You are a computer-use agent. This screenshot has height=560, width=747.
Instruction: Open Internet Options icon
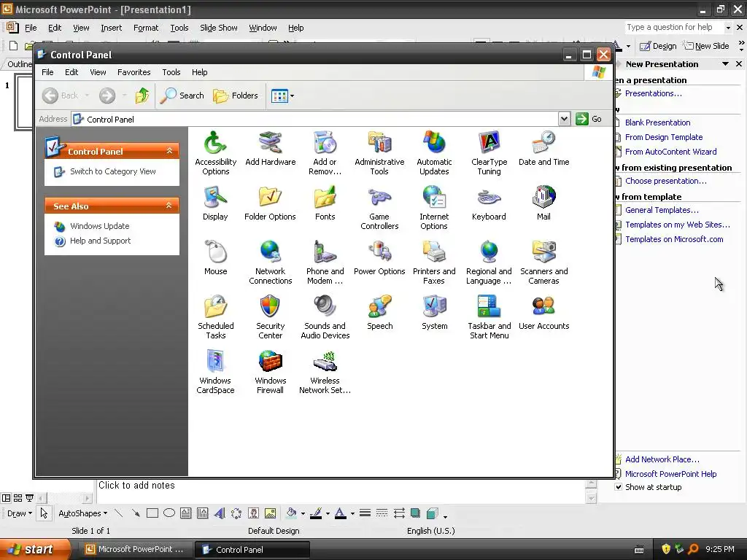tap(434, 207)
